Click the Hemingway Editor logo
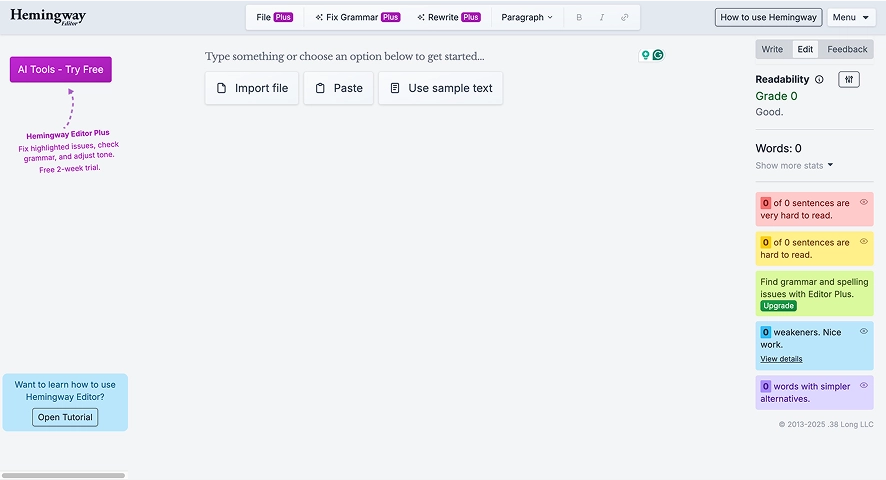The height and width of the screenshot is (480, 886). pos(48,17)
